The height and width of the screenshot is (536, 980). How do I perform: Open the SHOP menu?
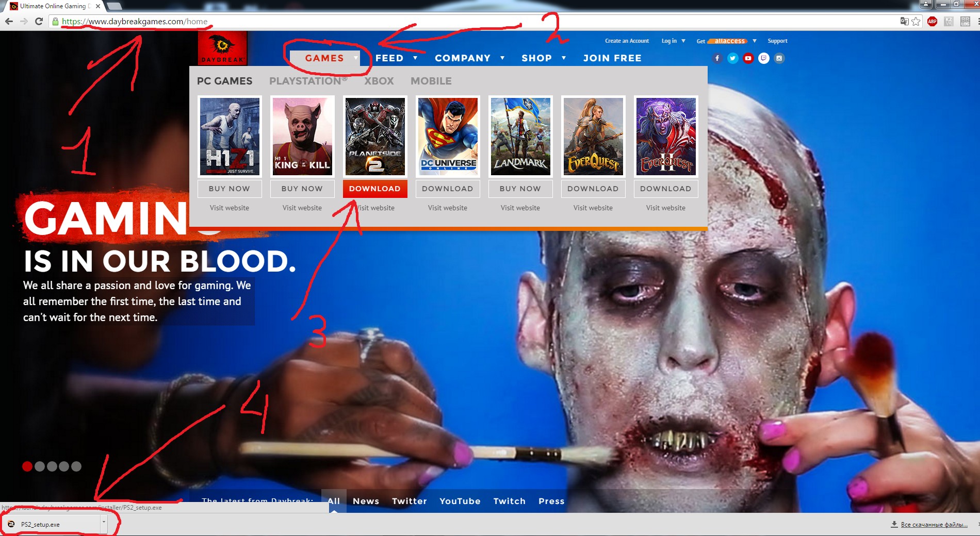pyautogui.click(x=537, y=58)
